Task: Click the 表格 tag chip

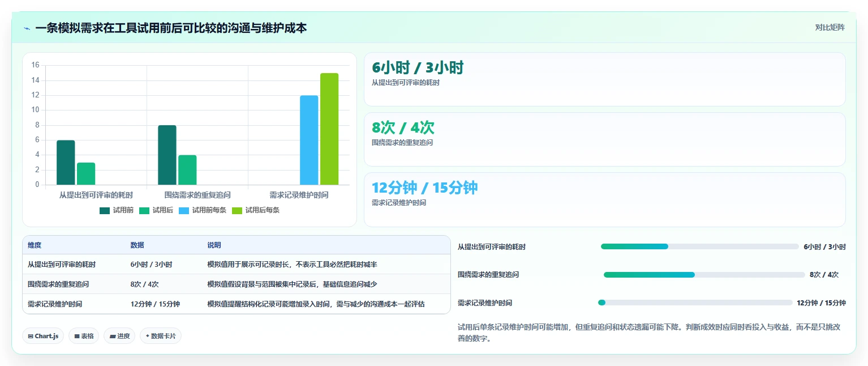Action: [84, 336]
